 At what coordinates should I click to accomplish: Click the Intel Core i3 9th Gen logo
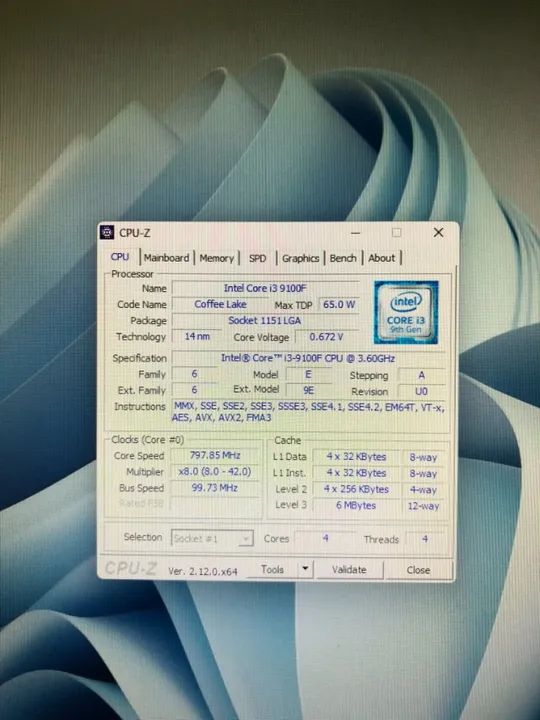[406, 313]
